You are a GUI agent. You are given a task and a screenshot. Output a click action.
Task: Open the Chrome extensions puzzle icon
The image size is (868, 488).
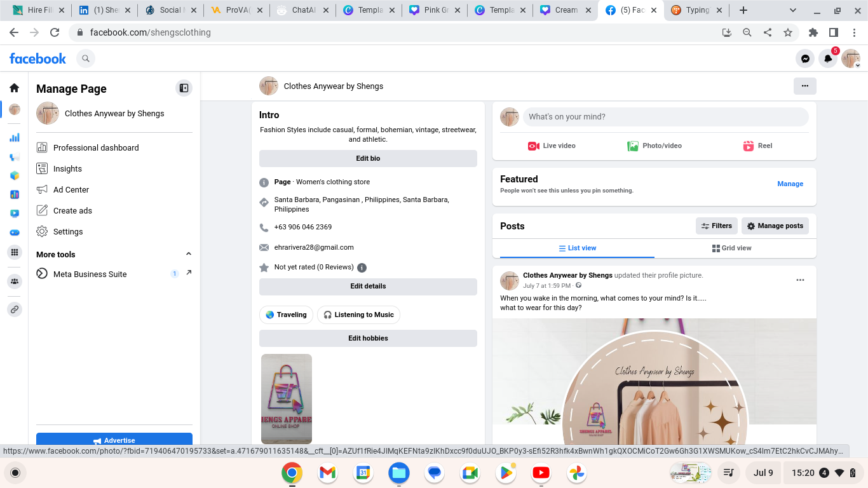813,32
